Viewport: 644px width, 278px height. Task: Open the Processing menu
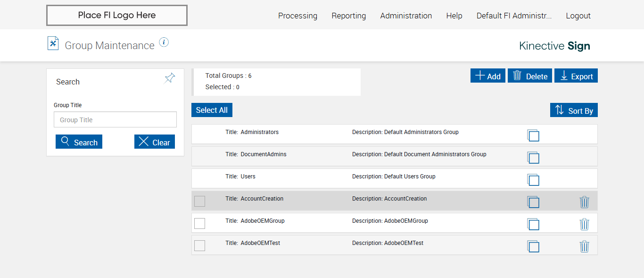[297, 16]
